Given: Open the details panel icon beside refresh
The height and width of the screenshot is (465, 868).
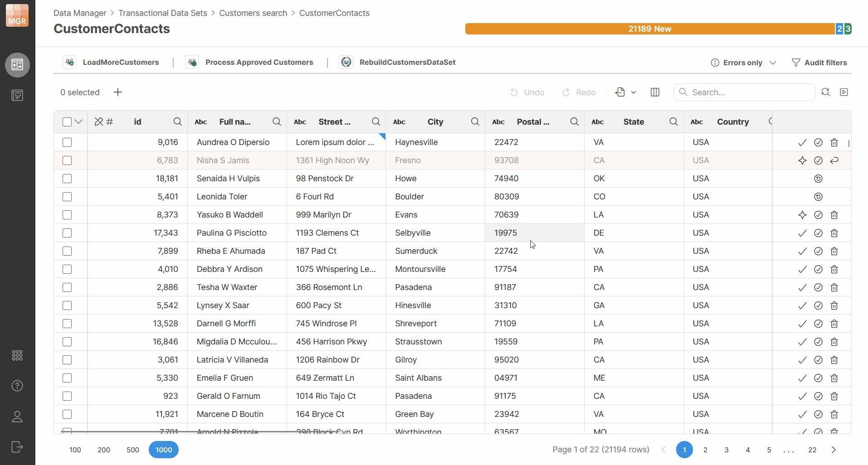Looking at the screenshot, I should pos(844,92).
